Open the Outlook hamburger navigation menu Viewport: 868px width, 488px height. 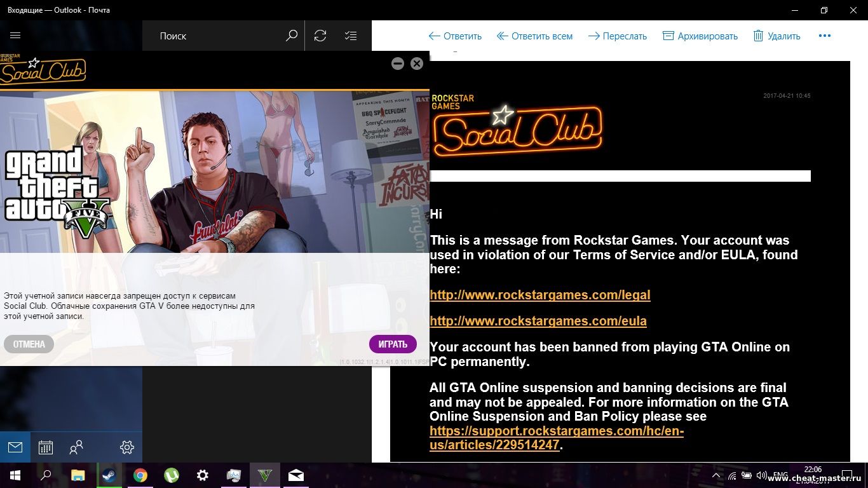[16, 36]
